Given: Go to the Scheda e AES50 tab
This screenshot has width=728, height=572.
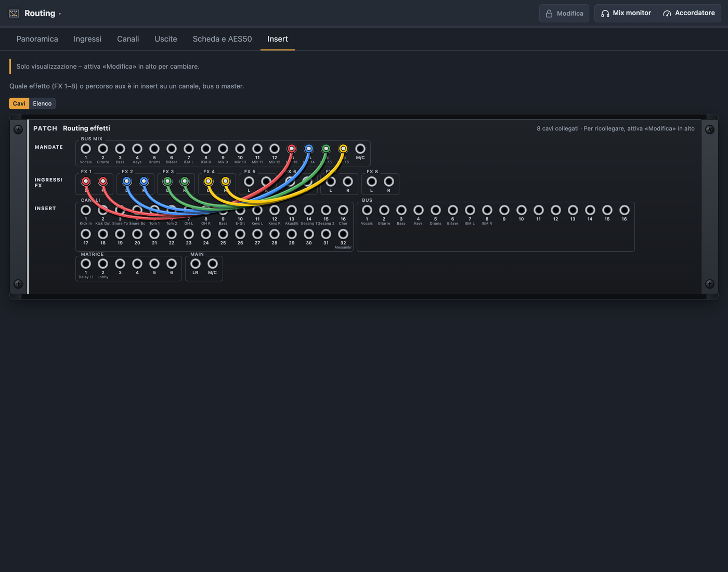Looking at the screenshot, I should click(222, 39).
